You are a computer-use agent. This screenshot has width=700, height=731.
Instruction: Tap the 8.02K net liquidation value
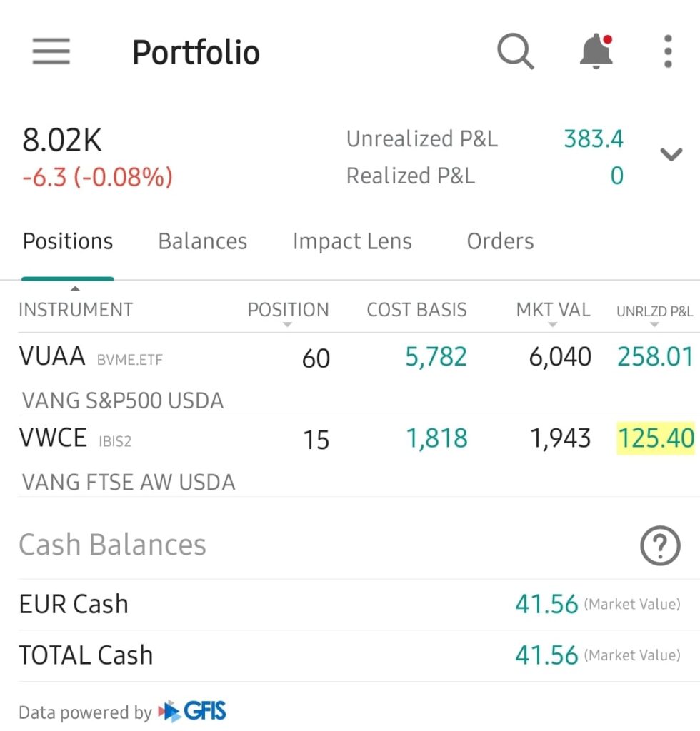pos(62,141)
